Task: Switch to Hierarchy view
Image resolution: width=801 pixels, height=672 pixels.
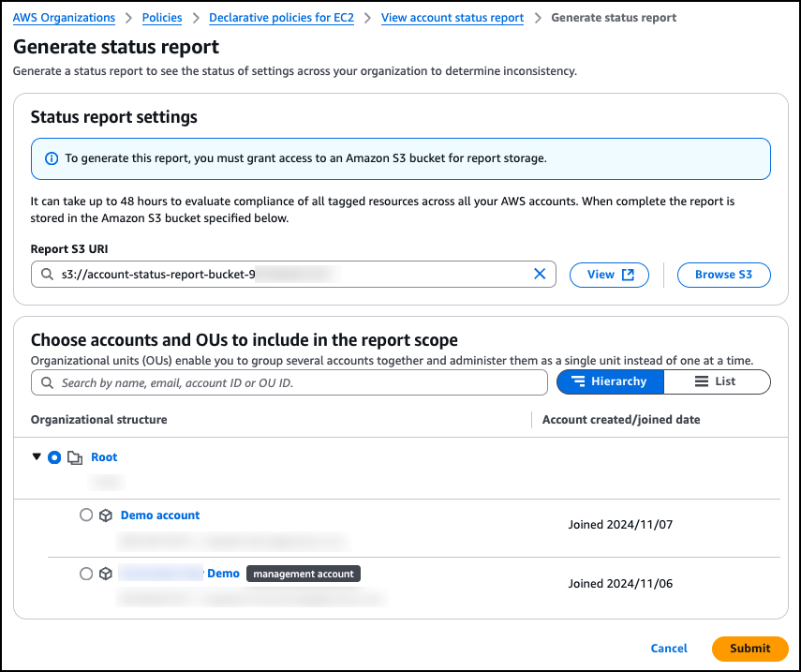Action: (x=610, y=381)
